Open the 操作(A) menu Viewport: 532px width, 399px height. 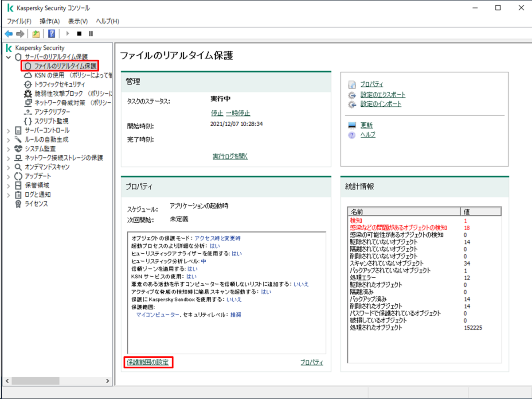(x=50, y=21)
